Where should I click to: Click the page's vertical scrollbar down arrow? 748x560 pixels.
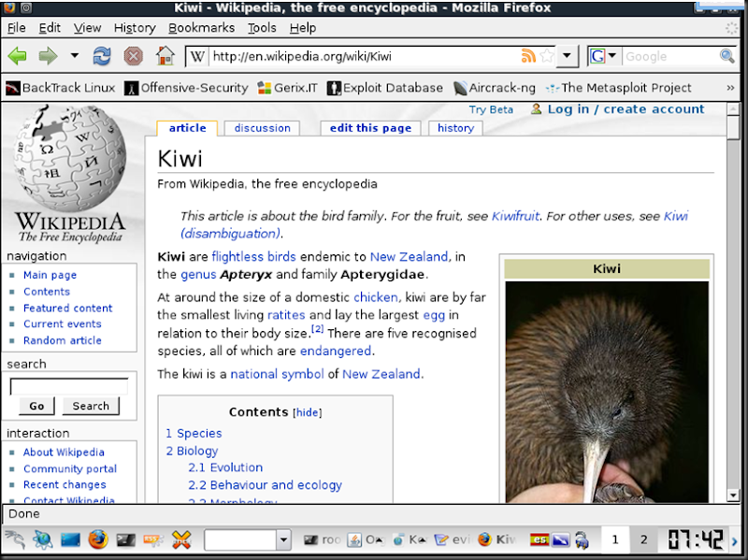point(733,495)
